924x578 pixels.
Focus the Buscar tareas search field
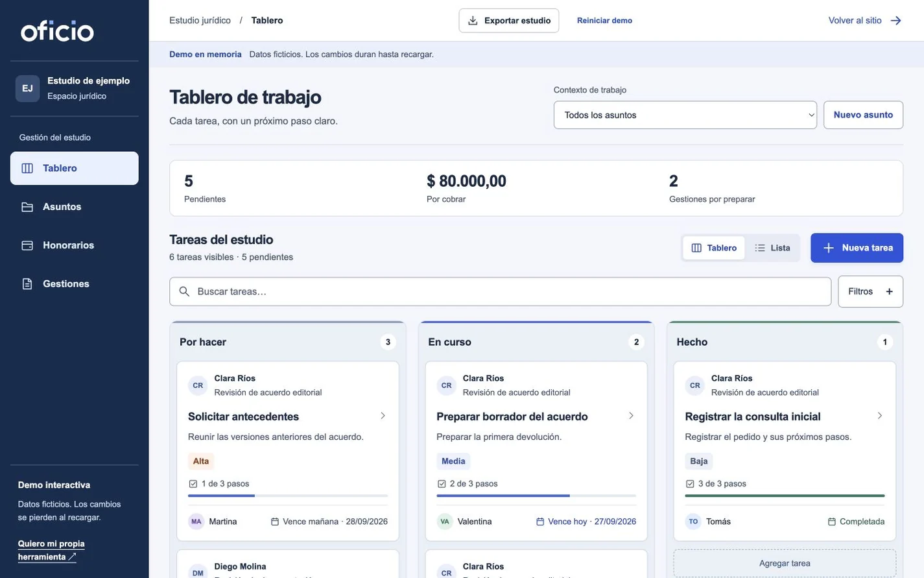(x=500, y=292)
